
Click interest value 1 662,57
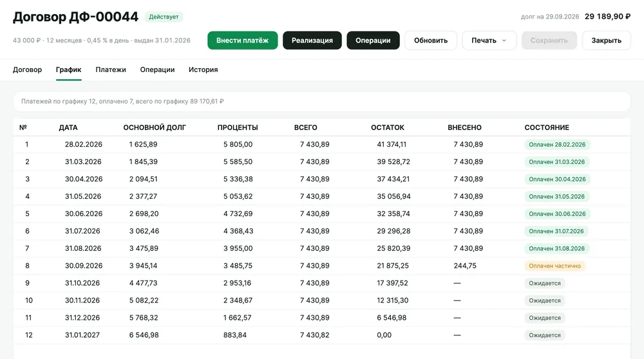(x=238, y=318)
